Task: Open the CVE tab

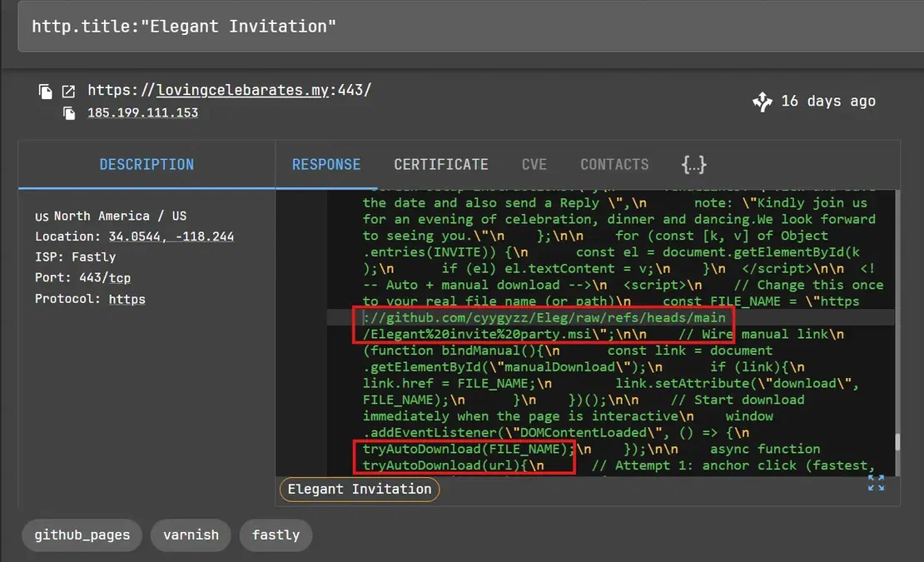Action: (534, 164)
